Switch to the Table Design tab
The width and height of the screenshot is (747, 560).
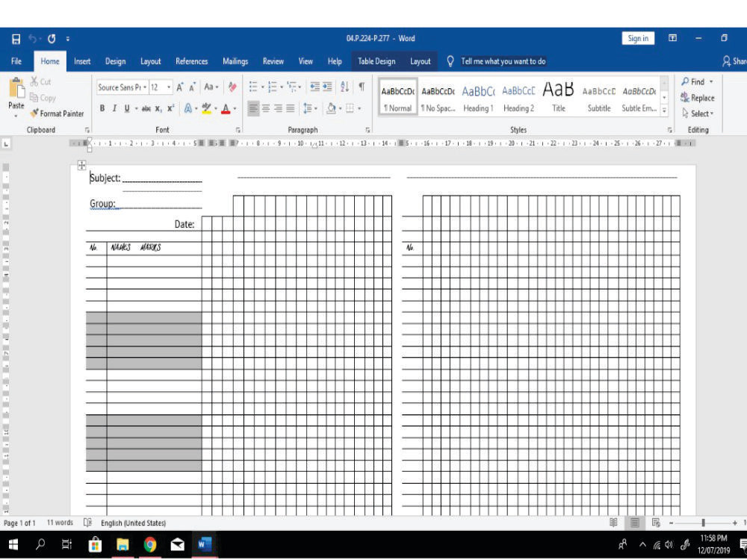pos(376,61)
